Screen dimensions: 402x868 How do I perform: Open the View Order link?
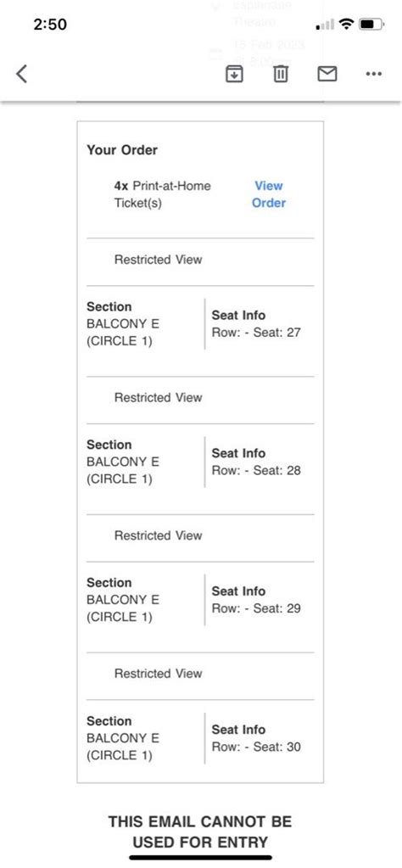269,194
